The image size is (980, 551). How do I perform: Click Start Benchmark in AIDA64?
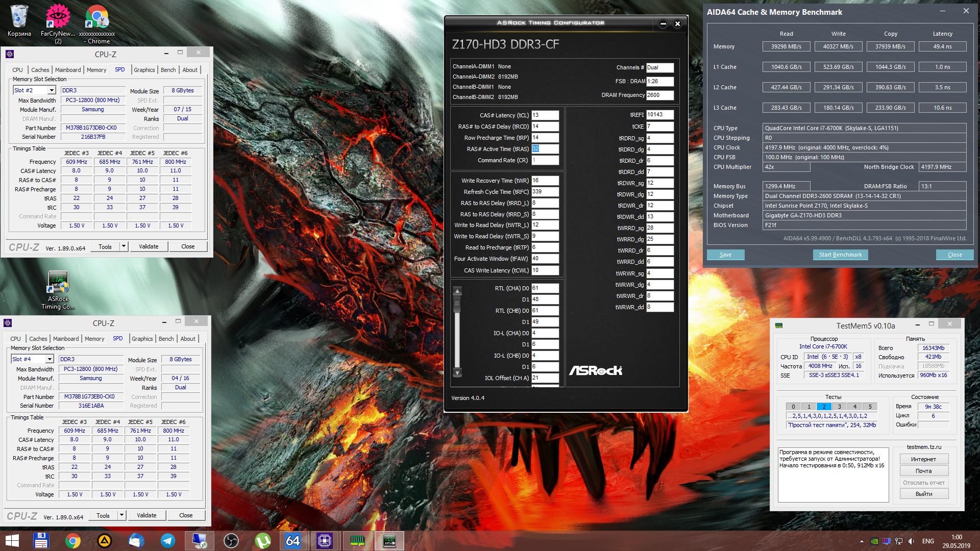[840, 255]
